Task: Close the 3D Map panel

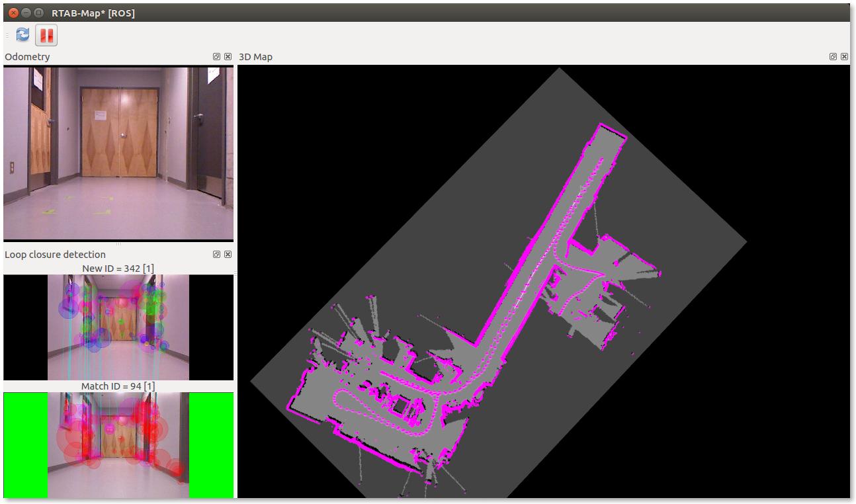Action: point(844,57)
